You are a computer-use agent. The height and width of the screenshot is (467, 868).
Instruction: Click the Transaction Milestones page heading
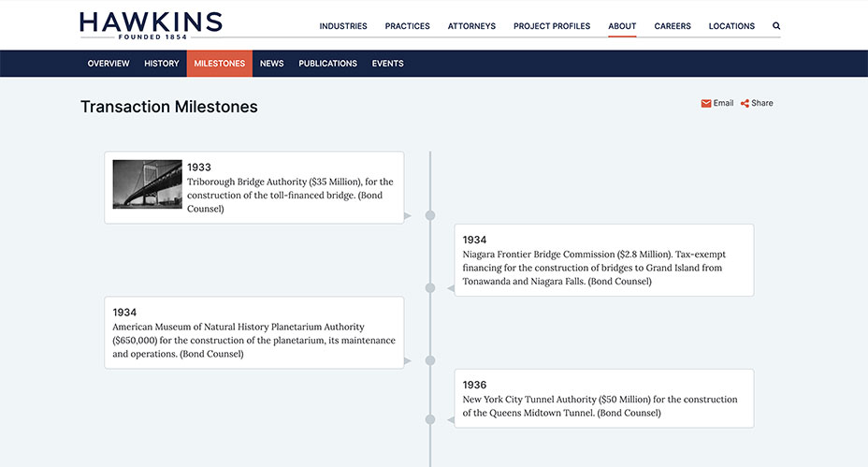[x=169, y=107]
